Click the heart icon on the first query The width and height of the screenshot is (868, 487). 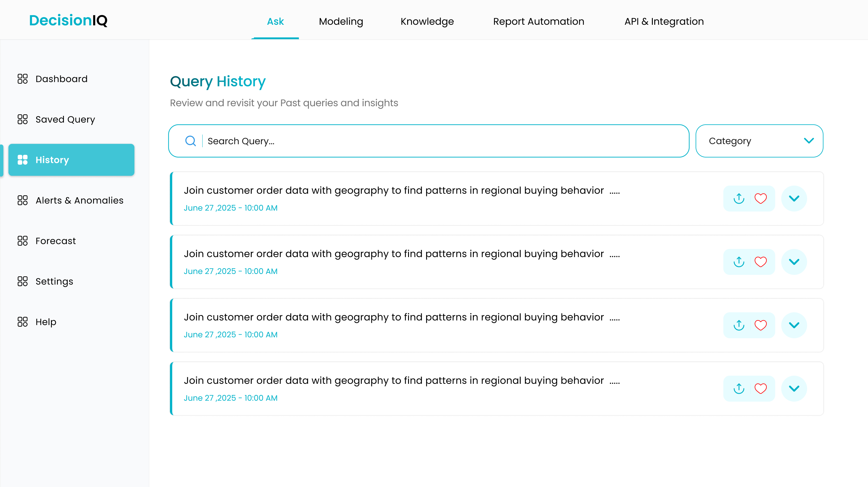tap(760, 198)
